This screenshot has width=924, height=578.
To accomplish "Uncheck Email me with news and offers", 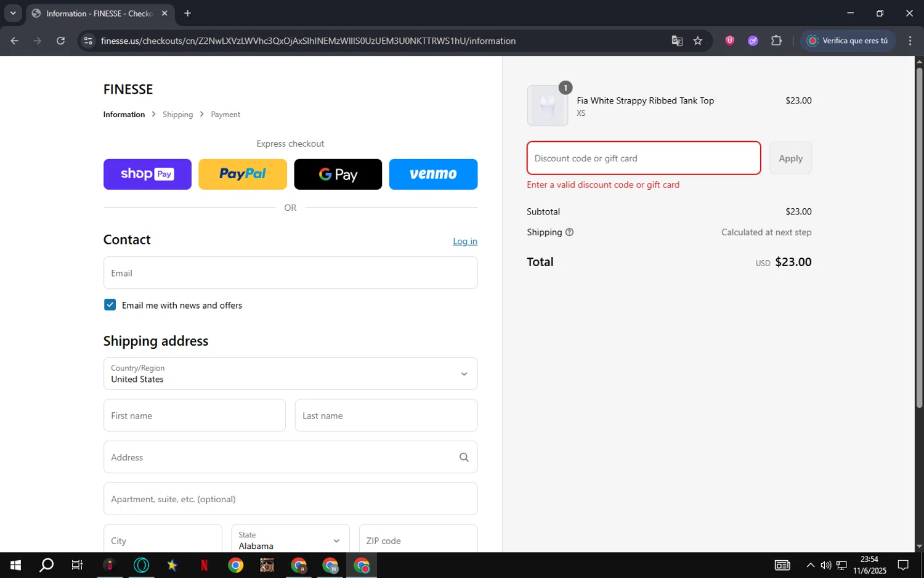I will [110, 305].
